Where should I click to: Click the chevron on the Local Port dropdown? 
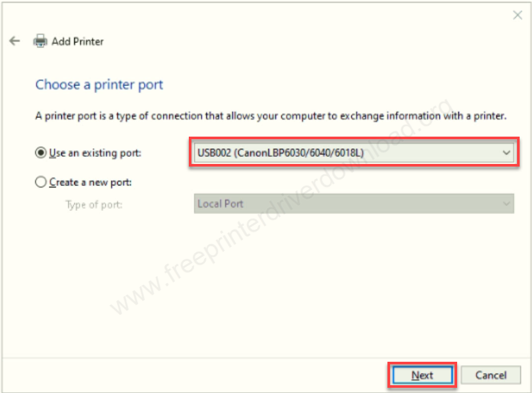506,204
